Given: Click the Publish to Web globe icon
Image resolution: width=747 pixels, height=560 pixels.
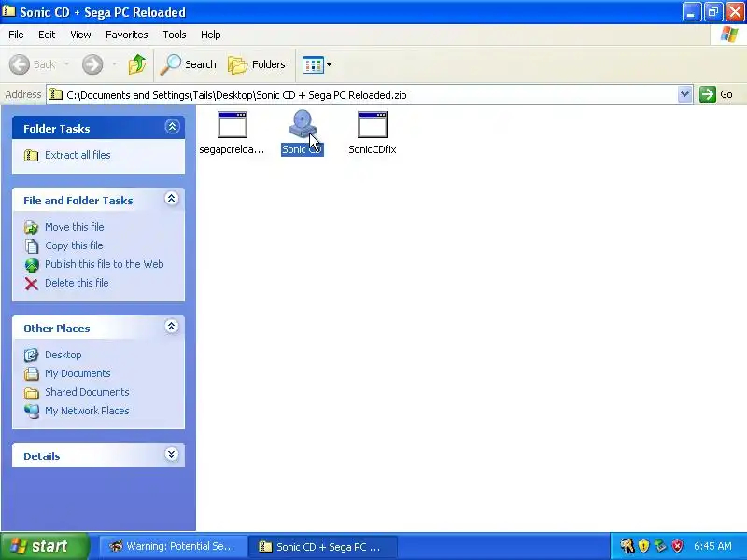Looking at the screenshot, I should pos(32,265).
